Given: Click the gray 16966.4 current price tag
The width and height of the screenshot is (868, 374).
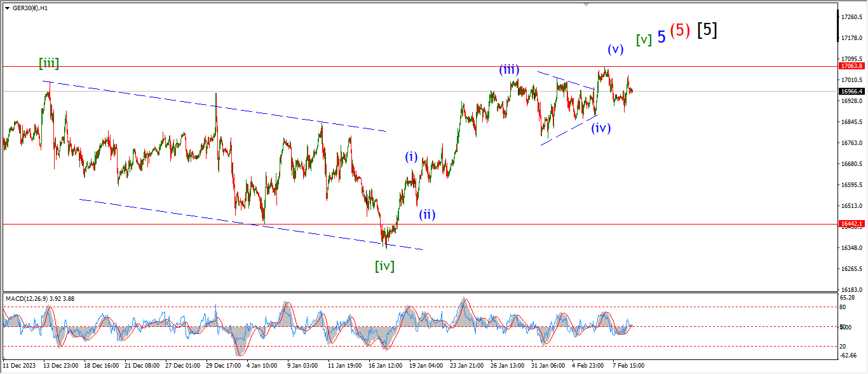Looking at the screenshot, I should click(x=851, y=91).
